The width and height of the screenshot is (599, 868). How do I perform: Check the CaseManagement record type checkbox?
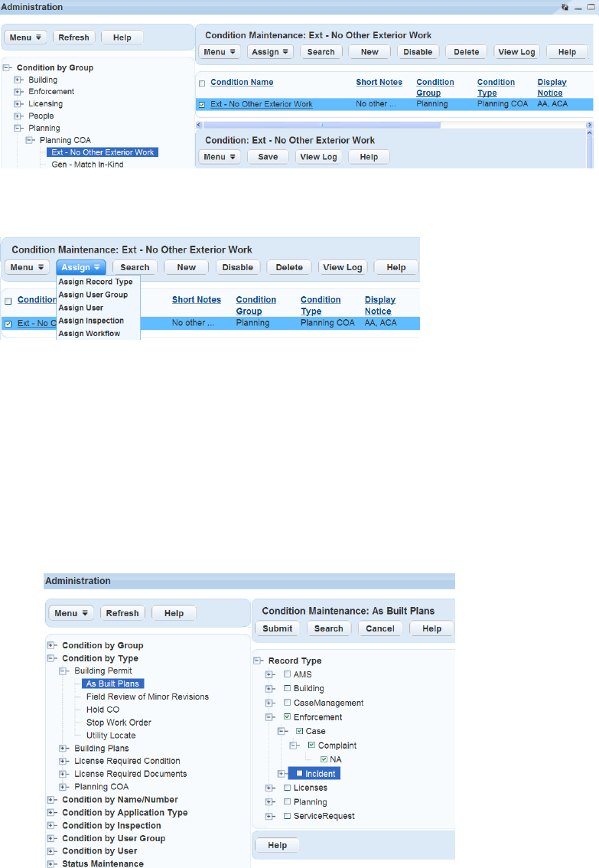(x=287, y=703)
